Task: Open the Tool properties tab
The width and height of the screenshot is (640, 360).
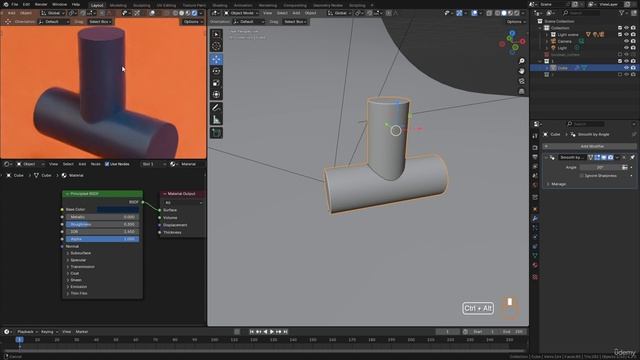Action: pos(535,136)
